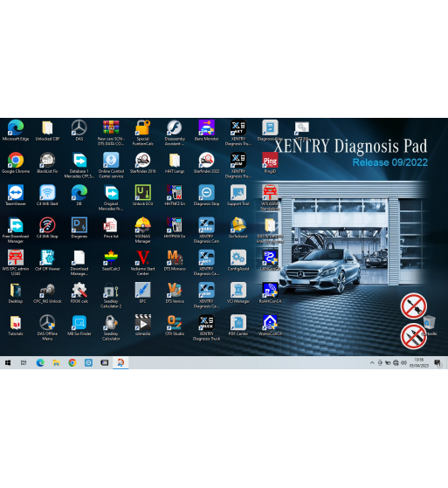The image size is (448, 488).
Task: Show hidden system tray icons
Action: coord(372,363)
